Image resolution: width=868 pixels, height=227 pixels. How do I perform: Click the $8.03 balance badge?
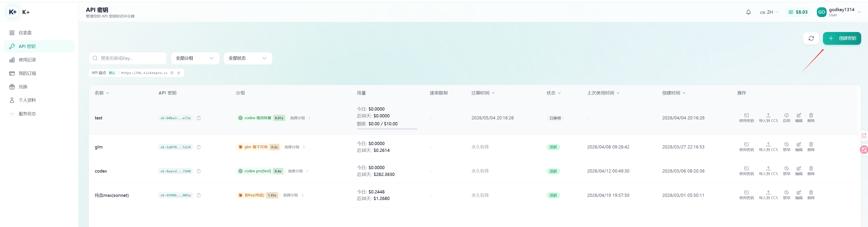click(798, 12)
